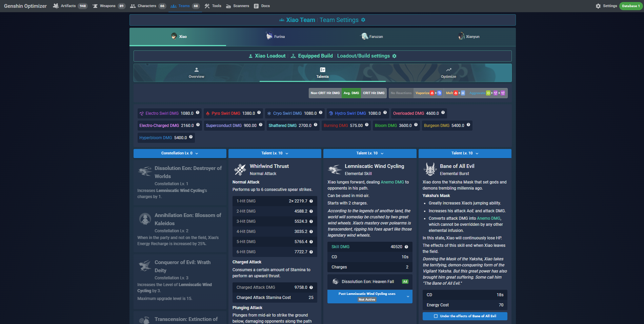Click the Team Settings gear icon
This screenshot has height=324, width=644.
pyautogui.click(x=363, y=20)
